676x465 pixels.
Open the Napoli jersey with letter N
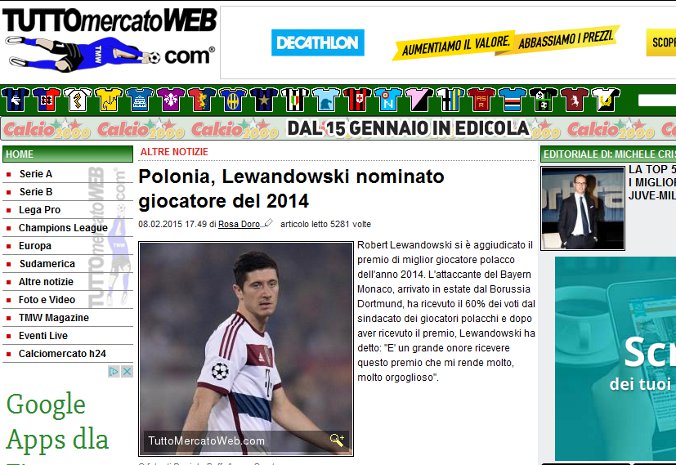click(x=388, y=100)
